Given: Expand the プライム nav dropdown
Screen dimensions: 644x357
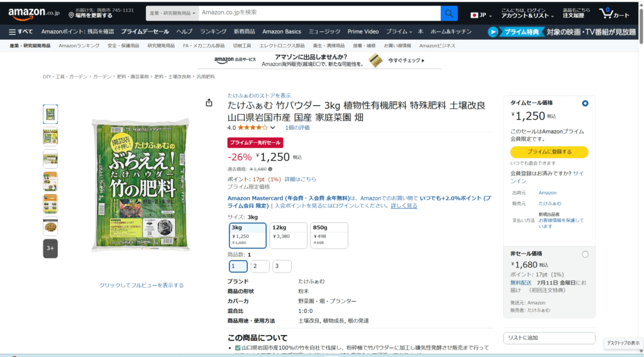Looking at the screenshot, I should [399, 31].
